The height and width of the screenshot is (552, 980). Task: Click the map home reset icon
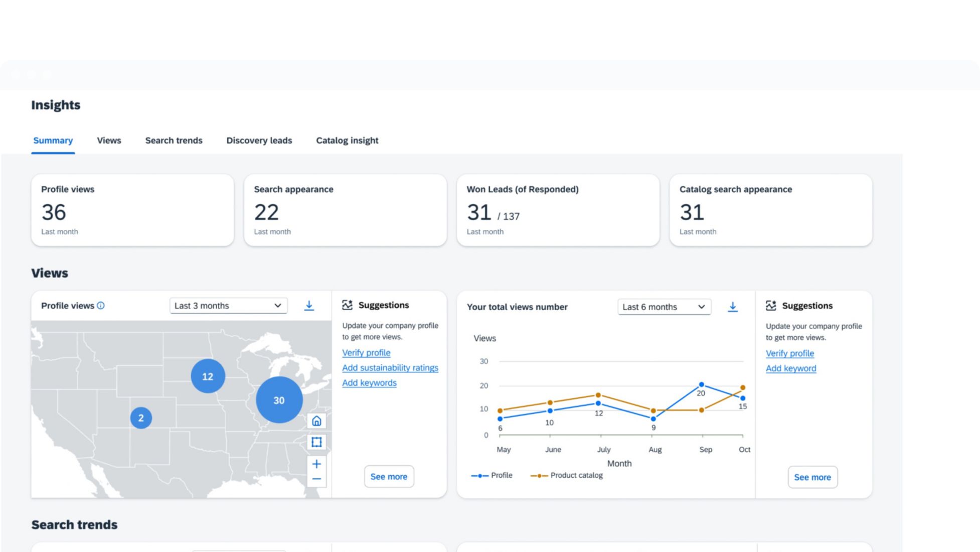316,421
